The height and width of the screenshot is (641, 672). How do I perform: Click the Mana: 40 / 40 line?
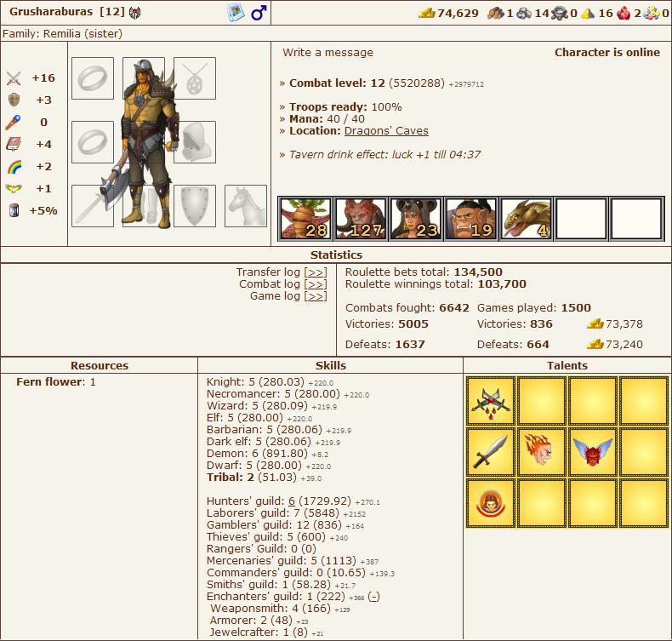pyautogui.click(x=327, y=119)
